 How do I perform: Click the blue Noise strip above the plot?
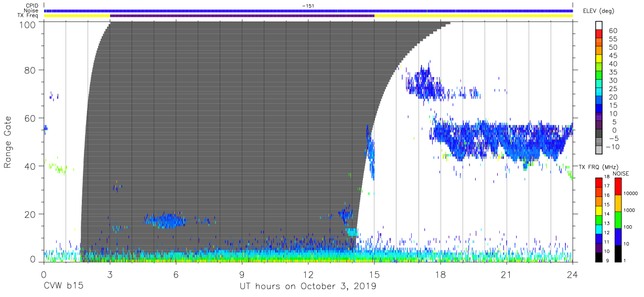point(308,10)
